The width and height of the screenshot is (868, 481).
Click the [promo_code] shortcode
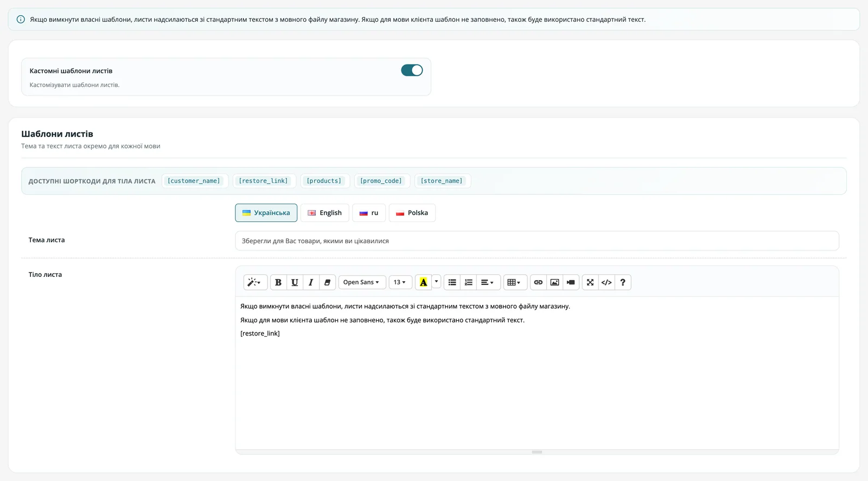click(381, 181)
